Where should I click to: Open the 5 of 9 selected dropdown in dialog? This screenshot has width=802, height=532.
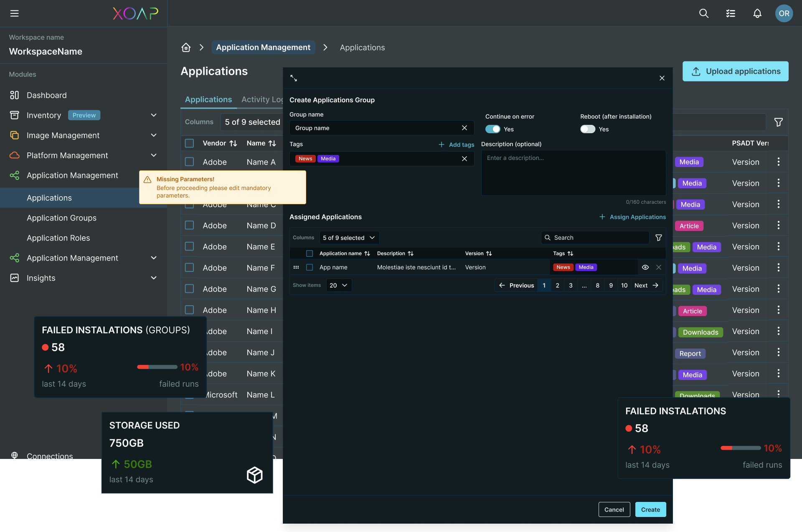coord(349,238)
